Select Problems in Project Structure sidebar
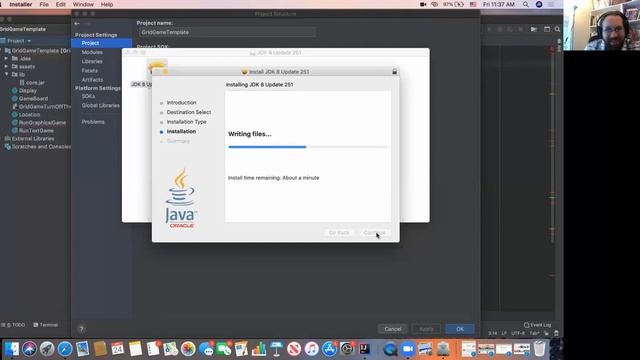The image size is (640, 360). pyautogui.click(x=93, y=122)
